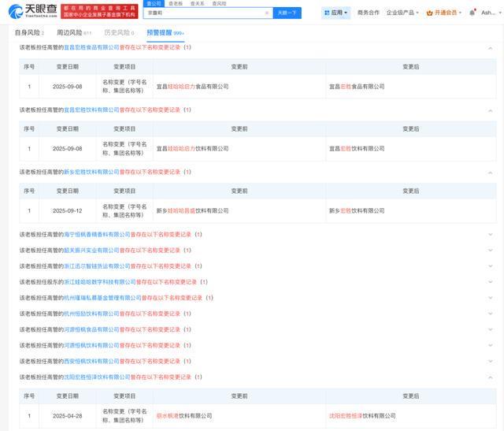Open the 商务合作 link
This screenshot has width=504, height=431.
[x=368, y=13]
